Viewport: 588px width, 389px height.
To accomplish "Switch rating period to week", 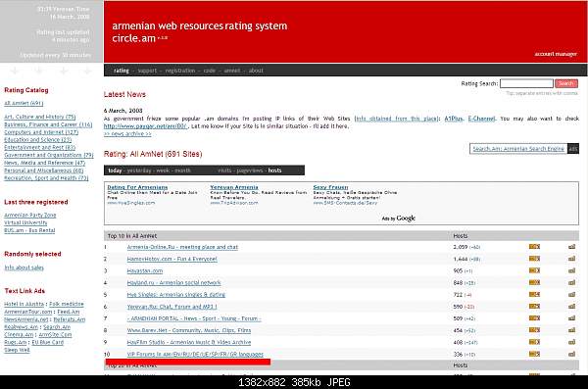I will [163, 170].
